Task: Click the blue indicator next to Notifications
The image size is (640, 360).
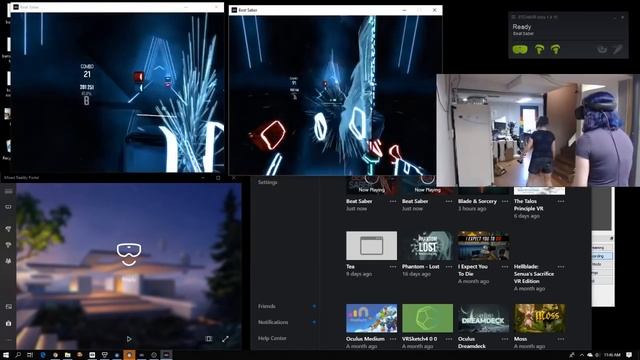Action: point(314,322)
